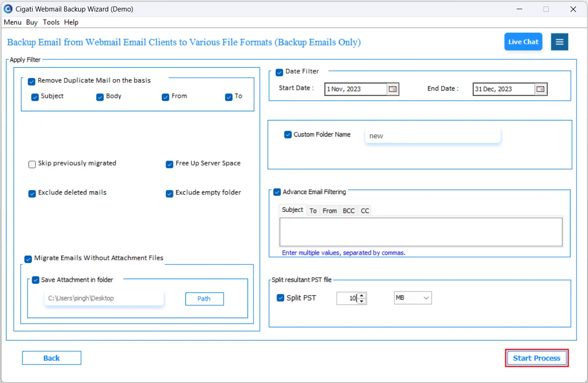This screenshot has width=588, height=383.
Task: Increase the Split PST size value
Action: tap(362, 296)
